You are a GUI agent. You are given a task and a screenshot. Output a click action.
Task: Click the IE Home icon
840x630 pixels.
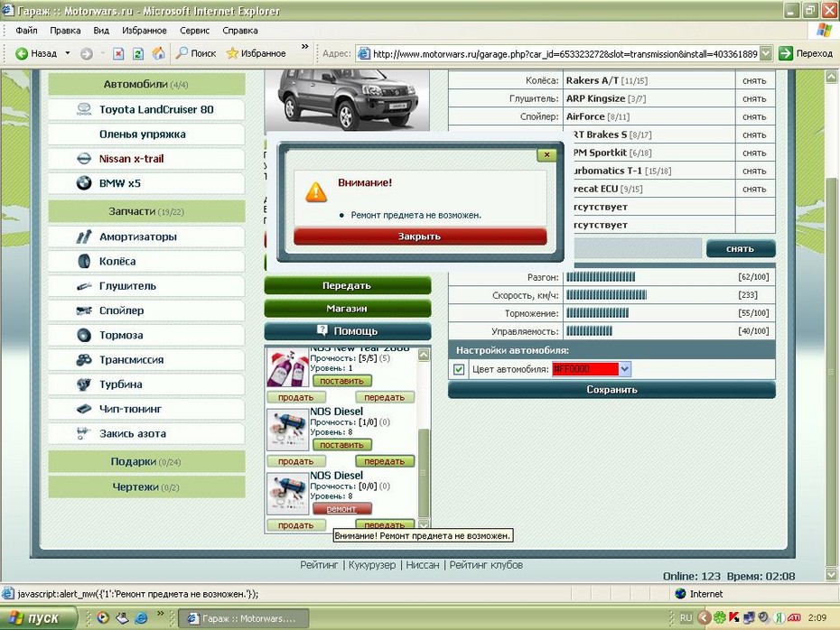tap(159, 53)
